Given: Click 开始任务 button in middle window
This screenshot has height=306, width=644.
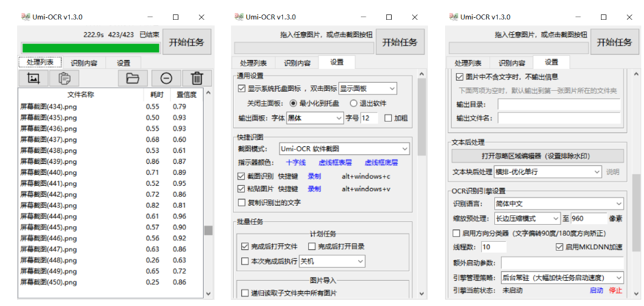Looking at the screenshot, I should pyautogui.click(x=400, y=42).
